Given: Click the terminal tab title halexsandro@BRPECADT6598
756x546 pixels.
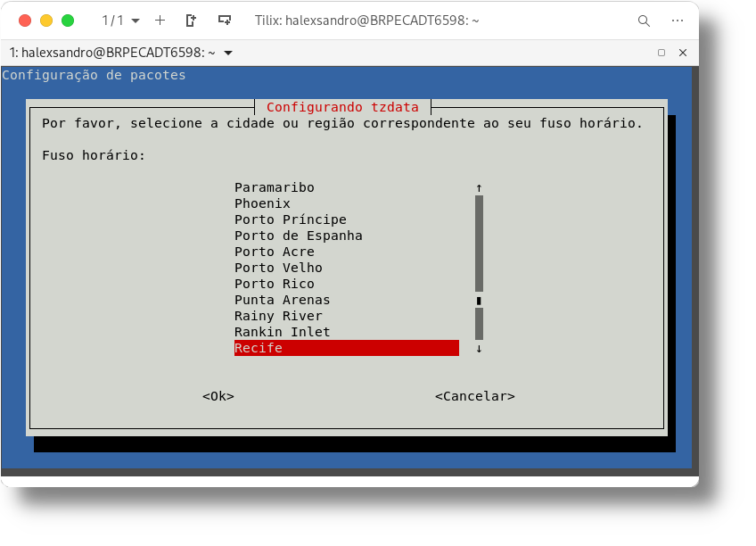Looking at the screenshot, I should 111,53.
